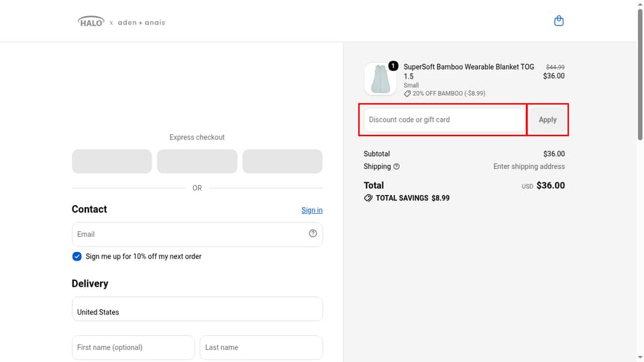Click the struck-through $44.99 price
644x362 pixels.
(555, 67)
